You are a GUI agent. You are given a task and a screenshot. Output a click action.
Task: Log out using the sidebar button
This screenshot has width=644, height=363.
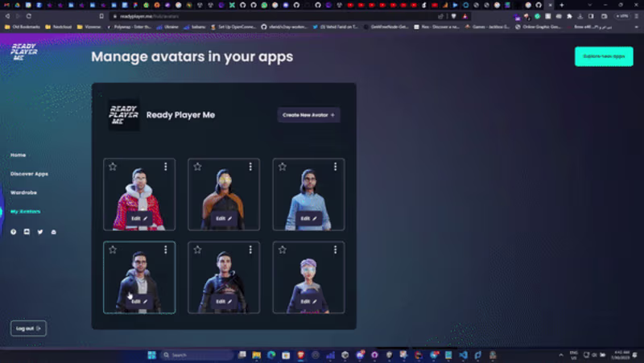click(x=28, y=328)
